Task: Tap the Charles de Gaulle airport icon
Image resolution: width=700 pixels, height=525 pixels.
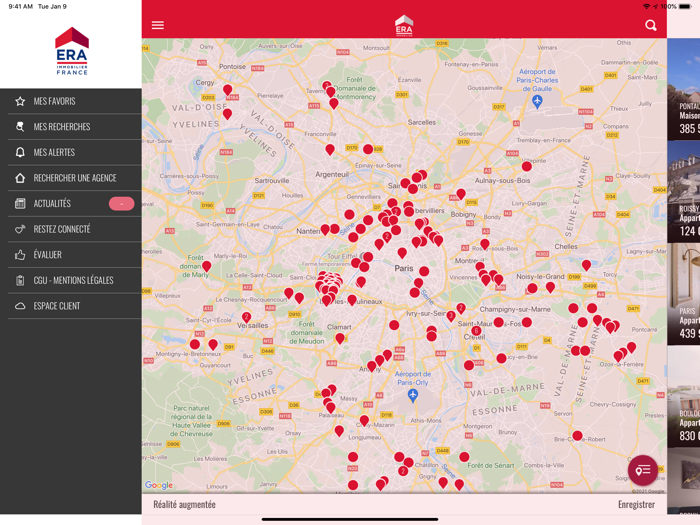Action: coord(537,101)
